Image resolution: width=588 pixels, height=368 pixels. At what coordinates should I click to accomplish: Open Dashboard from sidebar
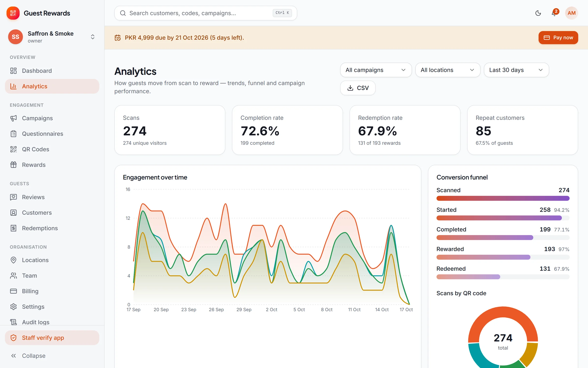point(52,71)
